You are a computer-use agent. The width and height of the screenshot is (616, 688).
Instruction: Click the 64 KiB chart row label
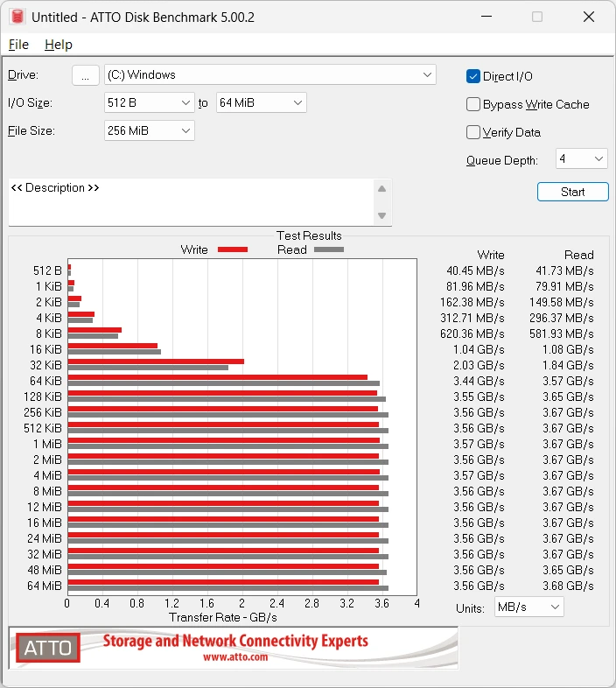45,381
